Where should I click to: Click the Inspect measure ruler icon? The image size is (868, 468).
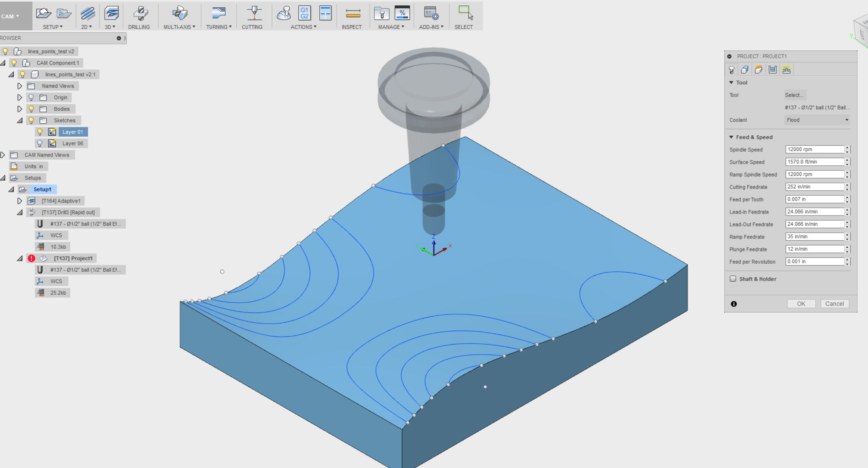(353, 13)
